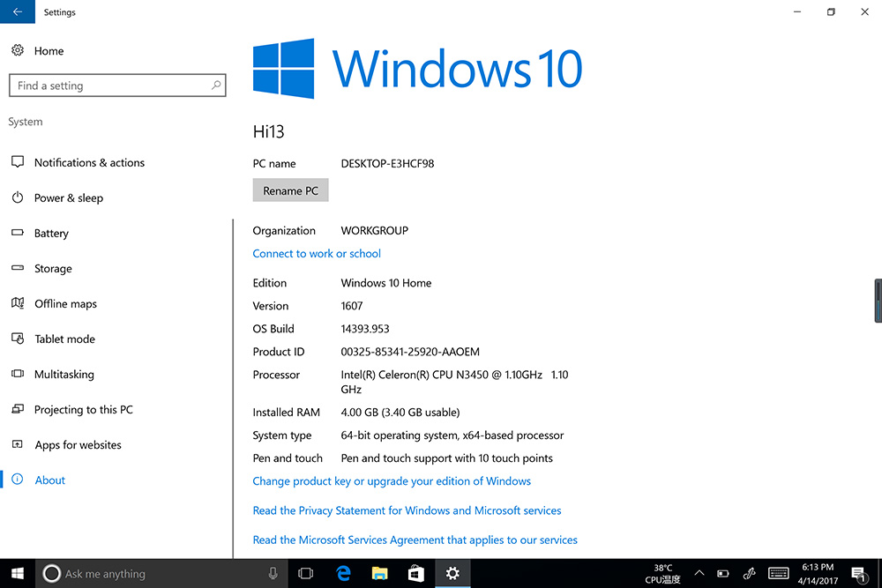Click the Projecting to this PC icon
This screenshot has width=882, height=588.
[x=18, y=409]
